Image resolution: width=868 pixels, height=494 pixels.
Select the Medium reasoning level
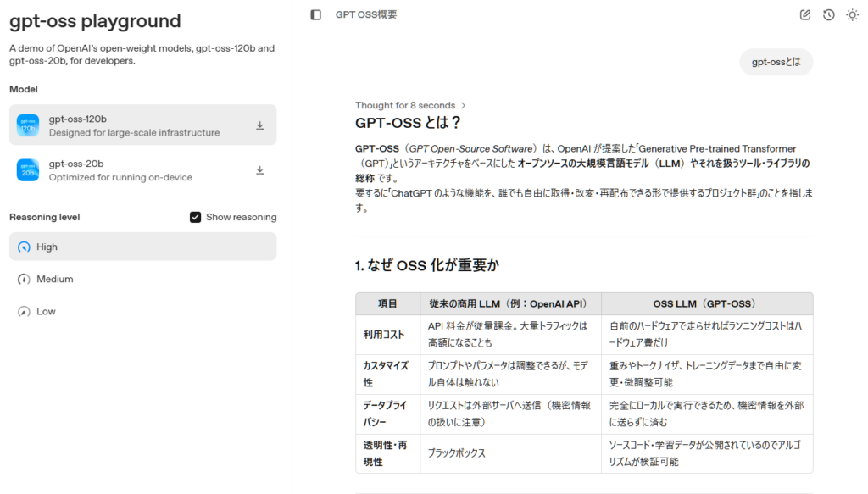coord(142,279)
